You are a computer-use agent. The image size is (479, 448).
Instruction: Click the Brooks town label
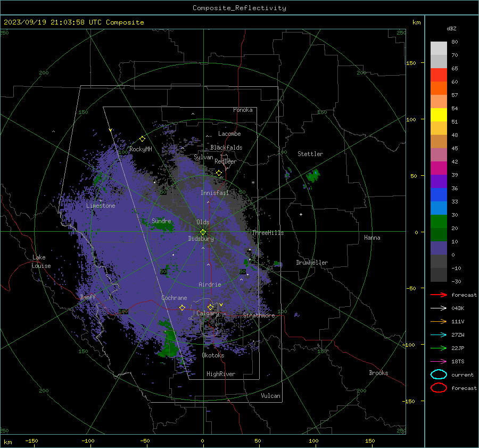point(378,373)
